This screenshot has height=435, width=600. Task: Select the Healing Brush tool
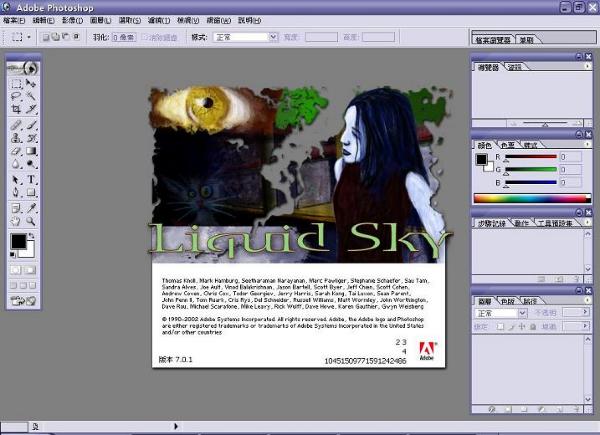pos(16,125)
